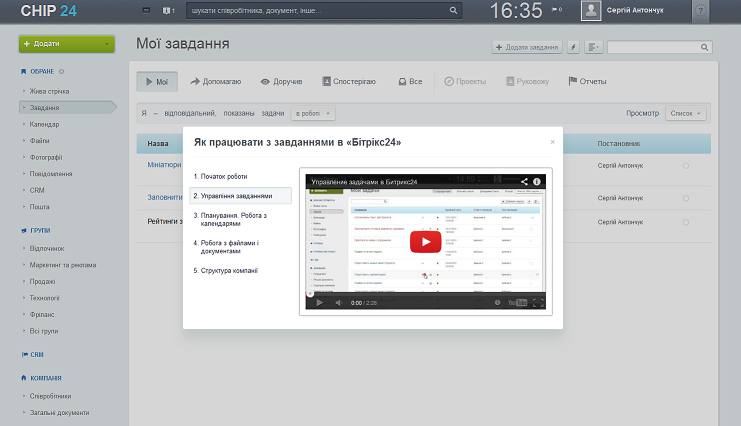Screen dimensions: 741x426
Task: Open Маркетинг та реклама group
Action: pos(62,265)
